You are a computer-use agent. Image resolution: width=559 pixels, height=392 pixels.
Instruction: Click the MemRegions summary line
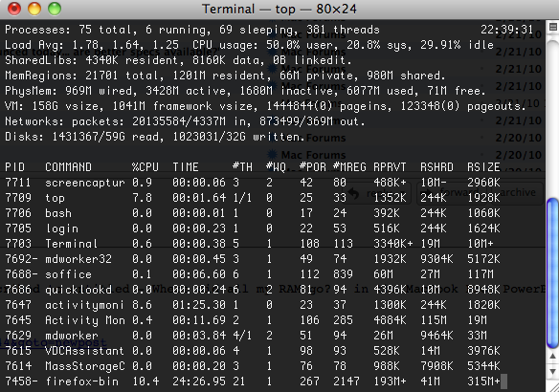(225, 76)
